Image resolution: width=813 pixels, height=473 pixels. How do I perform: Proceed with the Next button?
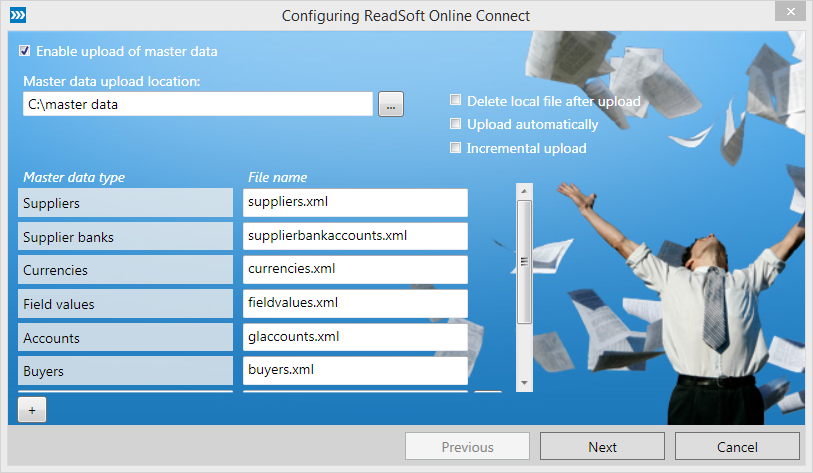point(602,447)
